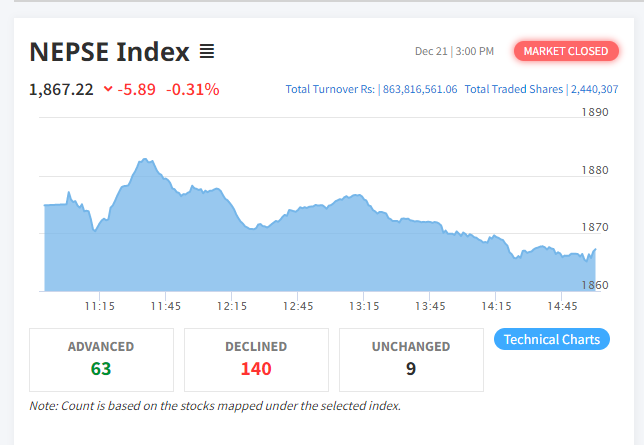The height and width of the screenshot is (445, 644).
Task: Click the chart peak near 11:35
Action: (x=145, y=159)
